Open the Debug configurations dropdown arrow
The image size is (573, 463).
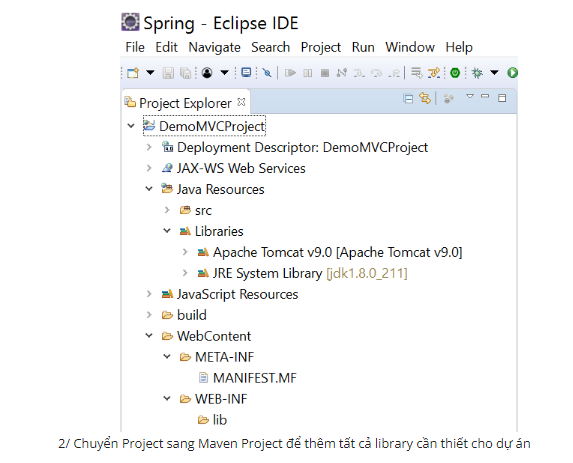494,72
